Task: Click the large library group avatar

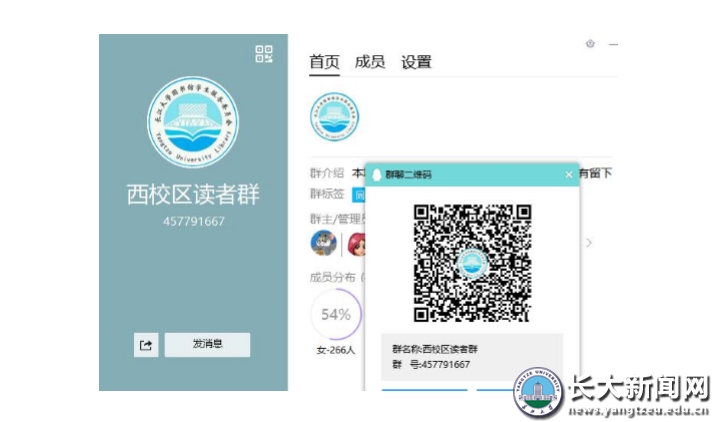Action: (x=193, y=122)
